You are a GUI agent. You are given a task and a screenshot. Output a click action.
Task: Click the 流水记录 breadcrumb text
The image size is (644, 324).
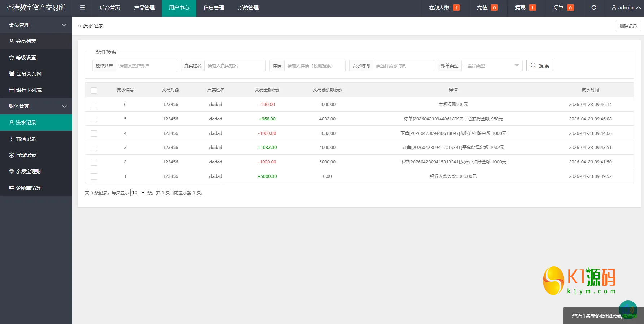pos(93,26)
